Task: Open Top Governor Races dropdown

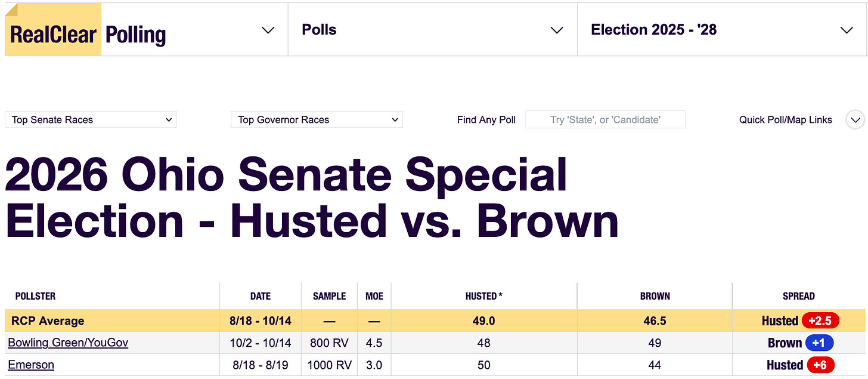Action: pyautogui.click(x=317, y=120)
